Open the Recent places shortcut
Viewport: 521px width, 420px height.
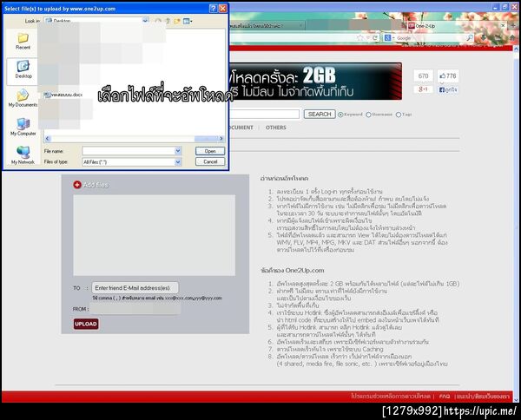[23, 41]
